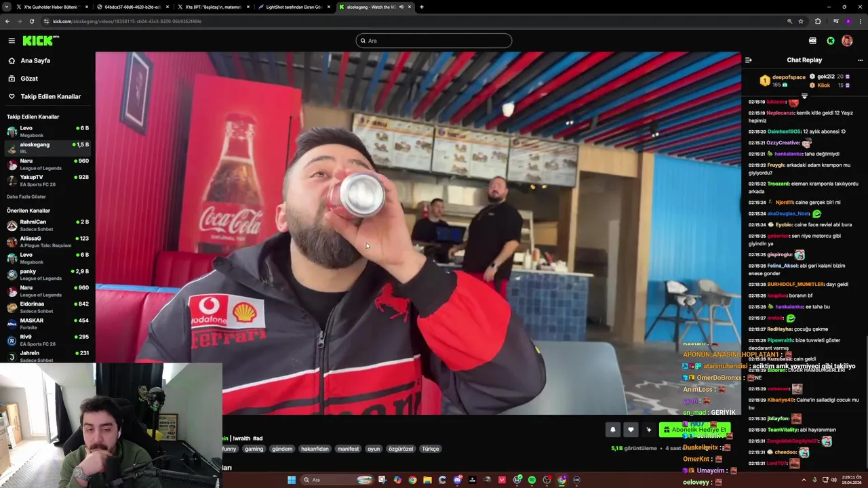Open File Explorer folder in taskbar
868x488 pixels.
click(427, 480)
